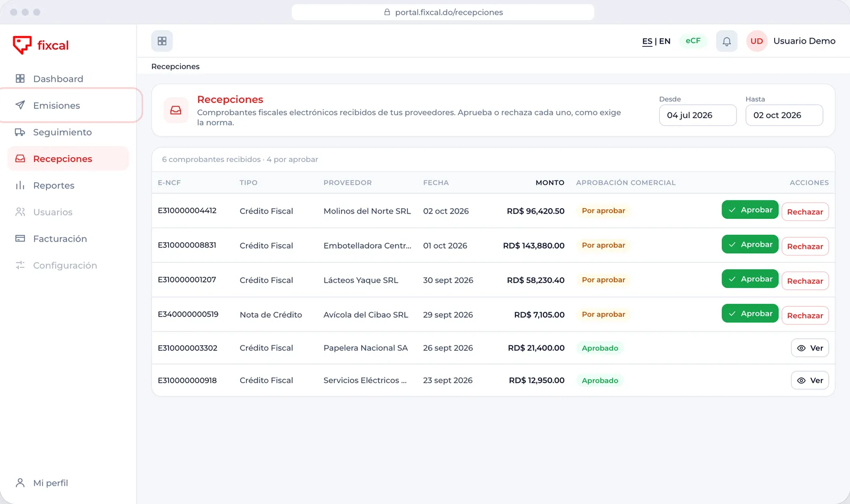Open Facturación section
Screen dimensions: 850x504
[68, 238]
